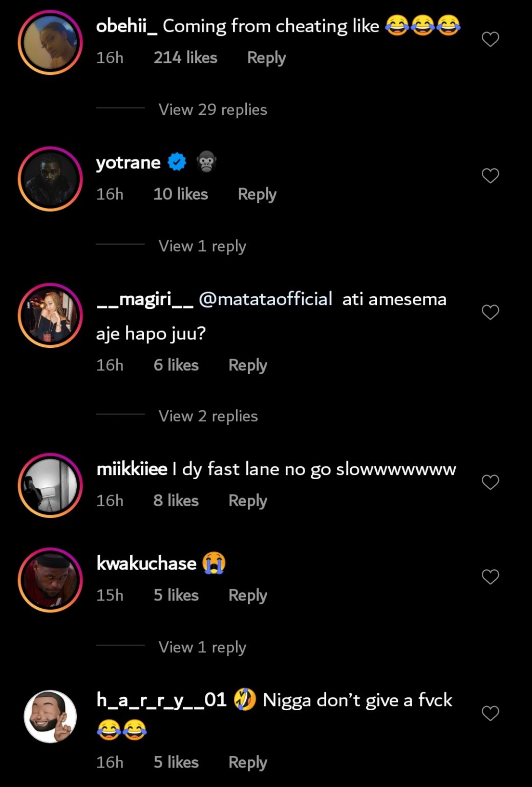Reply to miikkiiee's comment
Image resolution: width=532 pixels, height=787 pixels.
[247, 501]
